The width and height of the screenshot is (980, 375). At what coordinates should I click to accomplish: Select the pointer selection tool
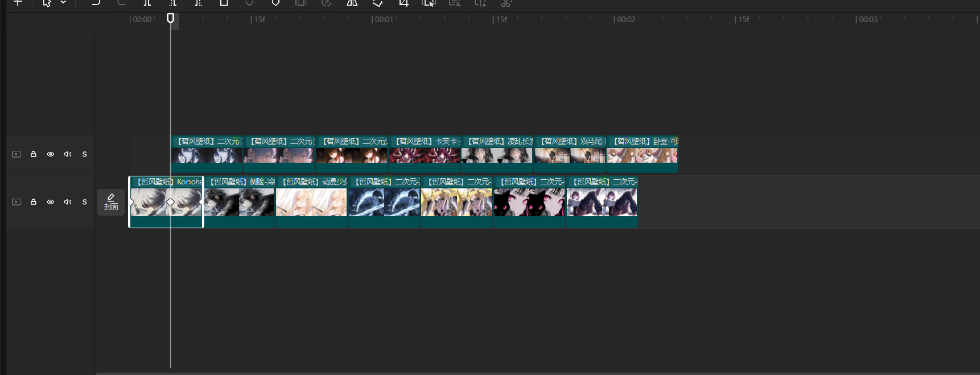pyautogui.click(x=47, y=3)
